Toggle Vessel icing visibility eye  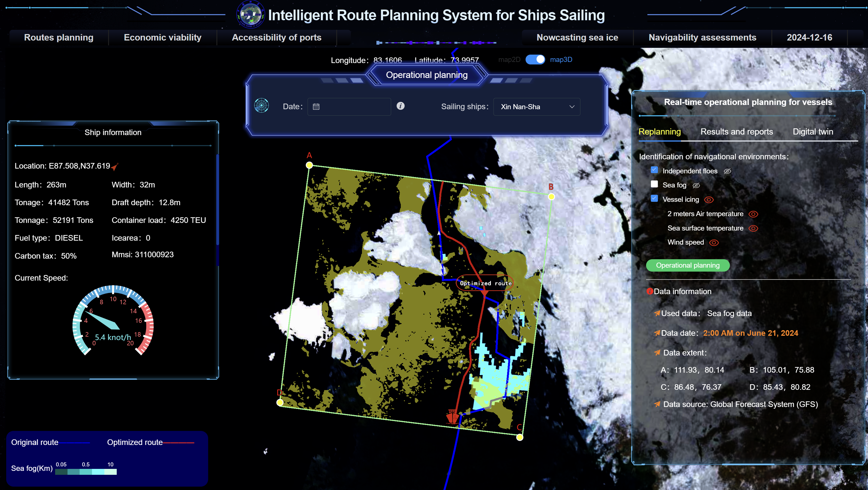coord(709,200)
